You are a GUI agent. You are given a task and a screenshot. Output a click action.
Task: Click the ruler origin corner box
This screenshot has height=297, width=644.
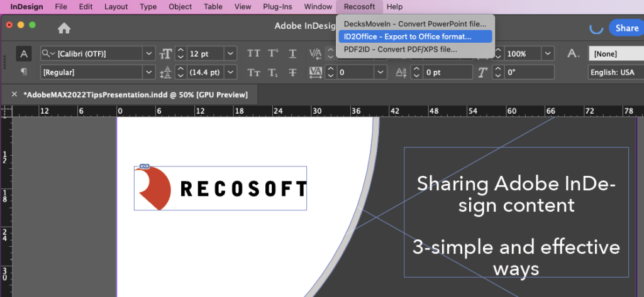click(6, 111)
